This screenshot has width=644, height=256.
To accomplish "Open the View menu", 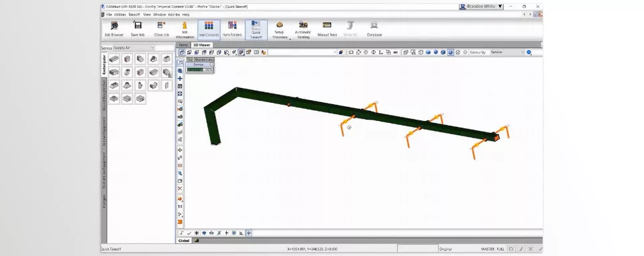I will (147, 14).
